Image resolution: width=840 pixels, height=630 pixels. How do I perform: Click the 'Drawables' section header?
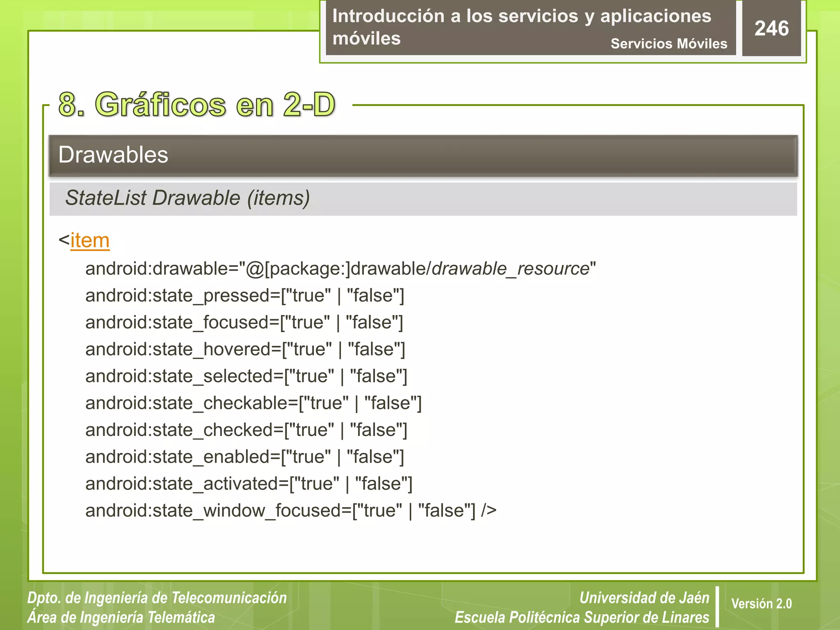pyautogui.click(x=423, y=156)
